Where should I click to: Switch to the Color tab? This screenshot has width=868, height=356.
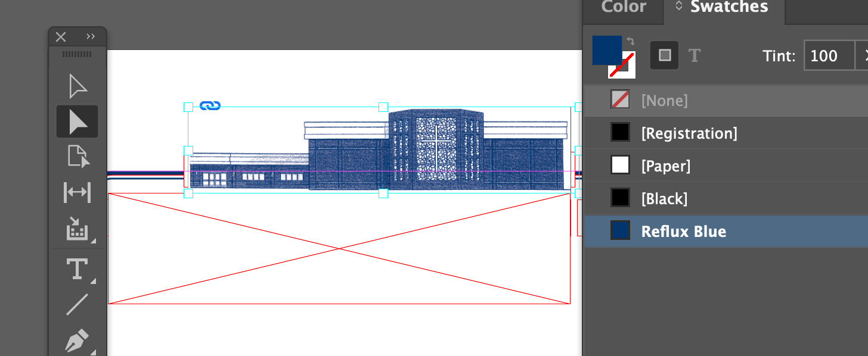tap(624, 7)
